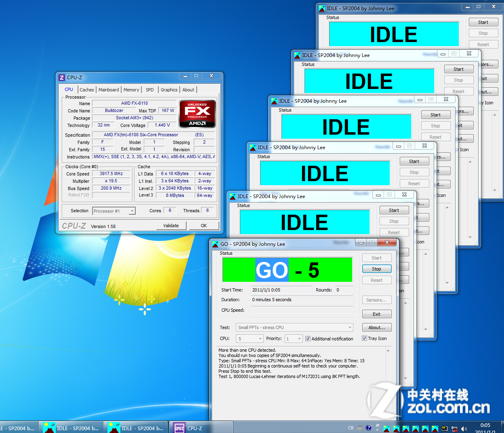The width and height of the screenshot is (504, 433).
Task: Open the Processor #1 selection dropdown
Action: tap(132, 211)
